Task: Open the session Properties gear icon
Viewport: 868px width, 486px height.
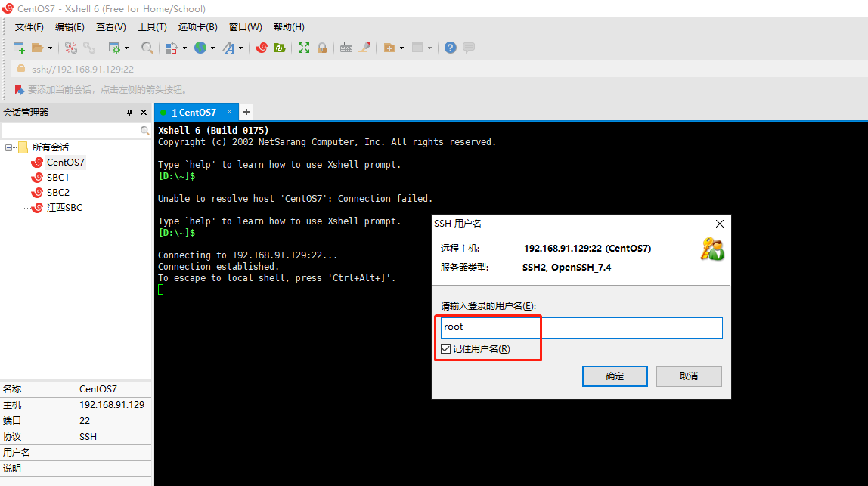Action: [x=114, y=48]
